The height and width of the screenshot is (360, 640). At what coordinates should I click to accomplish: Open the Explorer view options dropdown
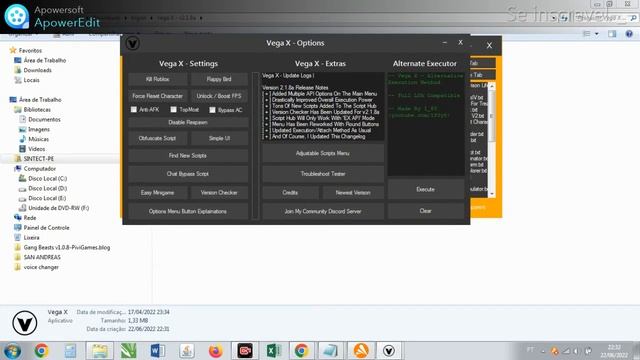click(x=597, y=34)
